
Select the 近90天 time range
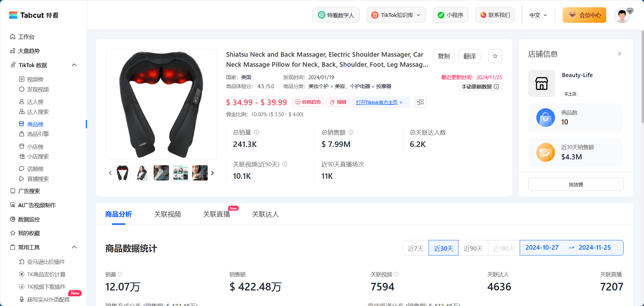(x=473, y=248)
